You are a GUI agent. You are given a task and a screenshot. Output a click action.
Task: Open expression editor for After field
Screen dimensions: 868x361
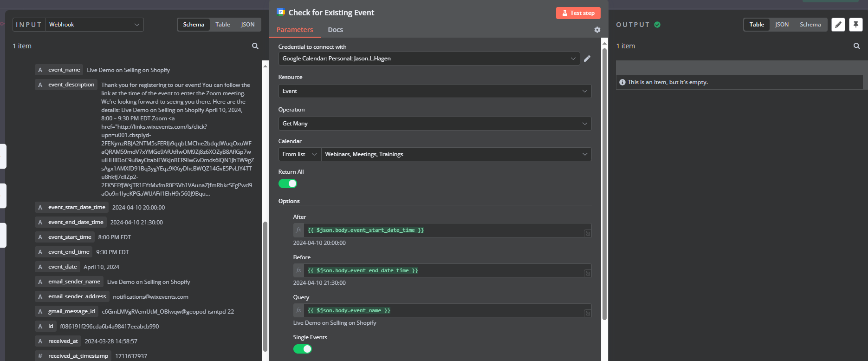coord(588,233)
